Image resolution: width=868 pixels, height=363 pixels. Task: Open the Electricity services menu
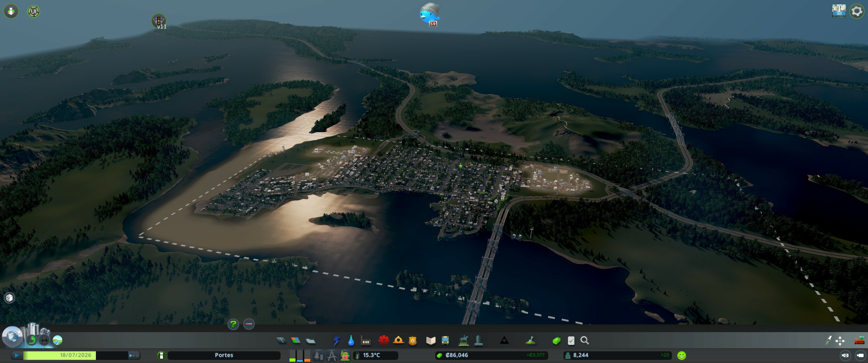(336, 341)
